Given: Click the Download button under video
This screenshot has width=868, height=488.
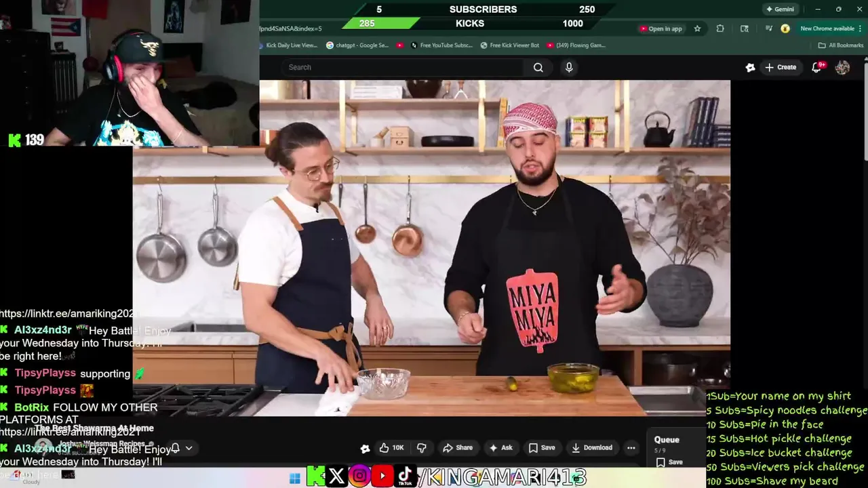Looking at the screenshot, I should click(592, 448).
